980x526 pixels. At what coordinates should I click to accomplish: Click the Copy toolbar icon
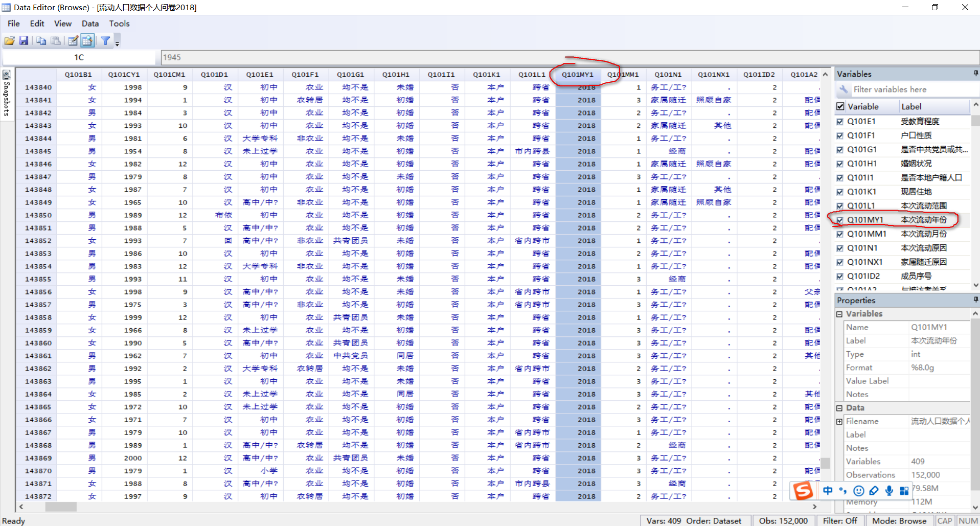click(41, 41)
